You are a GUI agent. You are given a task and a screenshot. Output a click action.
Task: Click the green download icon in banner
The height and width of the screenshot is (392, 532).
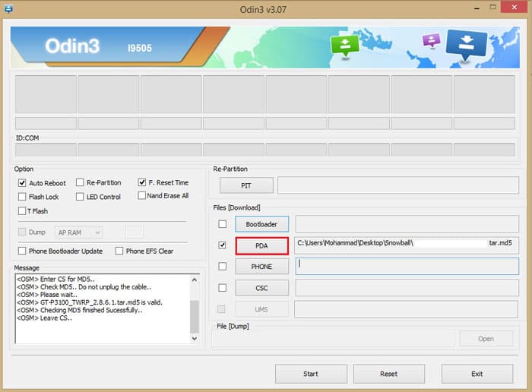click(x=345, y=46)
